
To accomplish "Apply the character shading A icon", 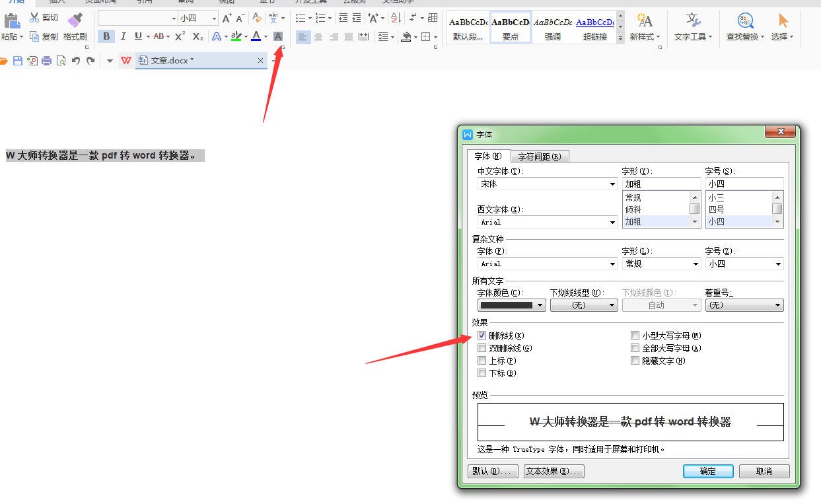I will click(x=278, y=36).
